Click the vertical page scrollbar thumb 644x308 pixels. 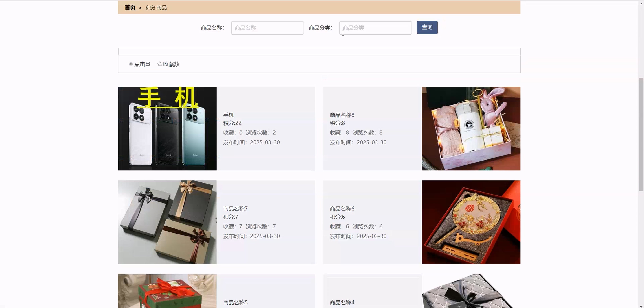point(641,135)
